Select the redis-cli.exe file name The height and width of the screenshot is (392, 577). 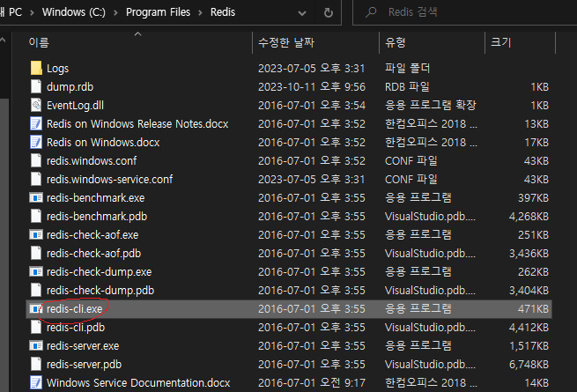(74, 309)
